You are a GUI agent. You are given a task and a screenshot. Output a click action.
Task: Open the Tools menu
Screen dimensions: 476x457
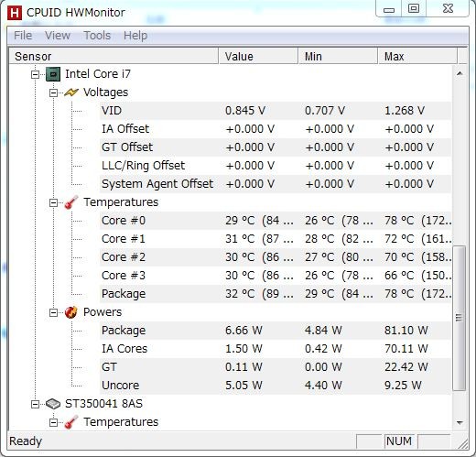pos(97,36)
